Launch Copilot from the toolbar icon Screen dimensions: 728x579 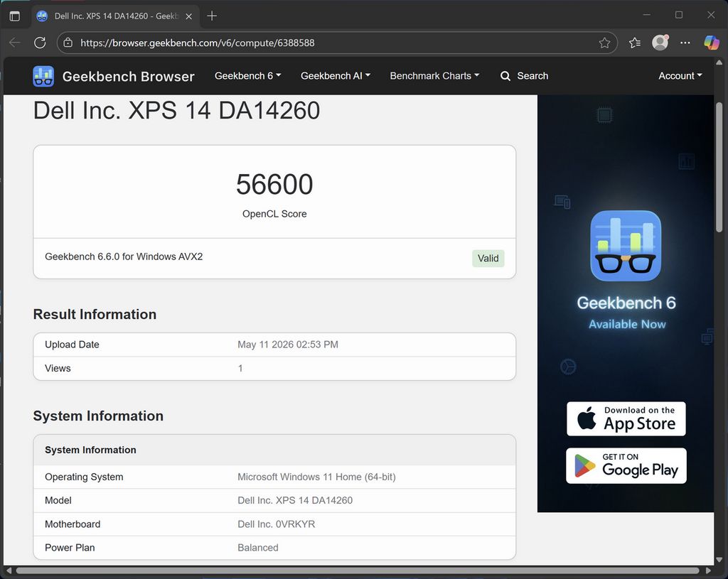[711, 43]
